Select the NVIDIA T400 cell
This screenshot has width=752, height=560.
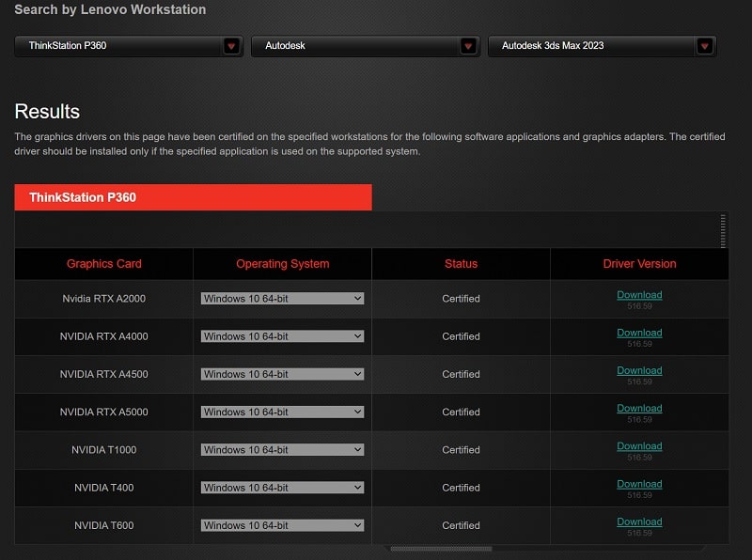click(104, 488)
